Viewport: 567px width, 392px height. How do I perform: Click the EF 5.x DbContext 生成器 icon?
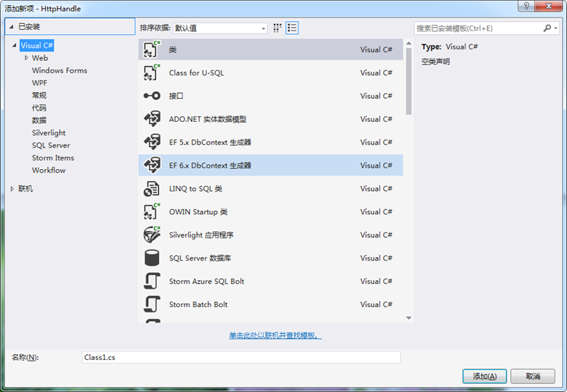152,142
